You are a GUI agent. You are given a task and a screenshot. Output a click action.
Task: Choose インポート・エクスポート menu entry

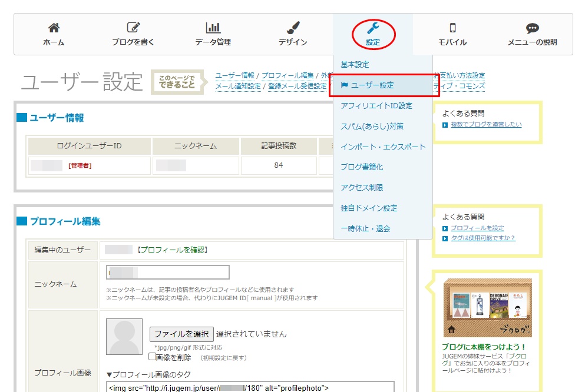383,147
